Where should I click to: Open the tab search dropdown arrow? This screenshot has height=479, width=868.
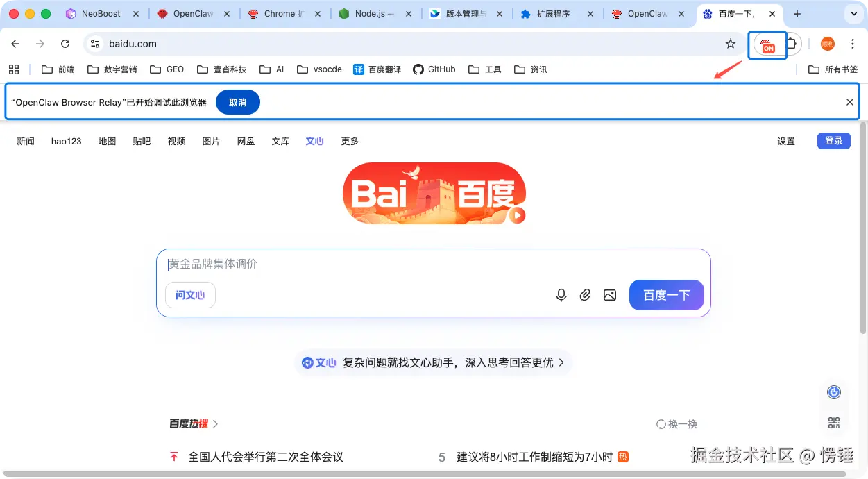click(x=853, y=14)
